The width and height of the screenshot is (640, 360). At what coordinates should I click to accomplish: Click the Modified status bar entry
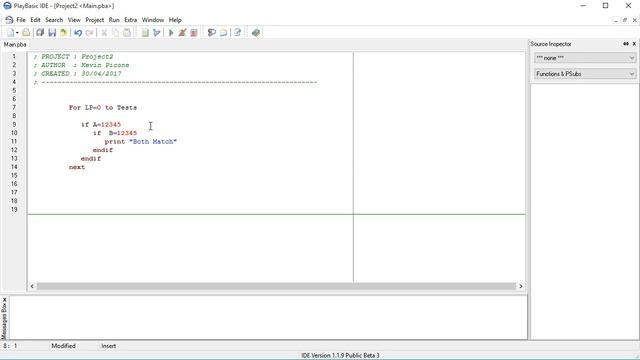coord(63,346)
